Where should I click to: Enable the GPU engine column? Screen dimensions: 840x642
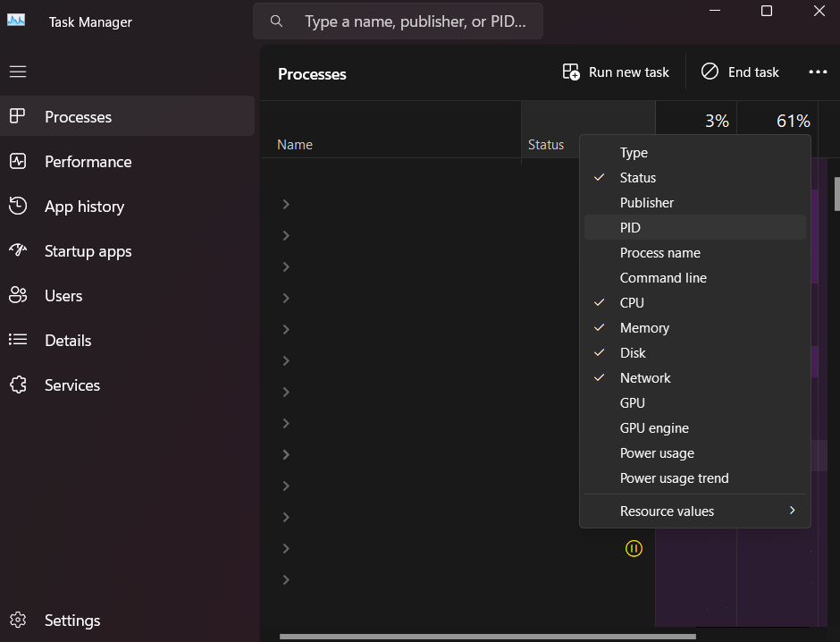coord(695,427)
